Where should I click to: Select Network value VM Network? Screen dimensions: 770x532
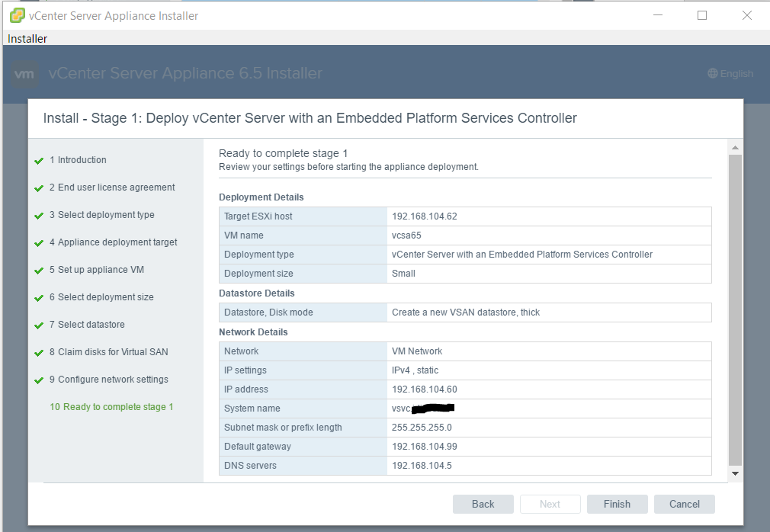pos(417,351)
